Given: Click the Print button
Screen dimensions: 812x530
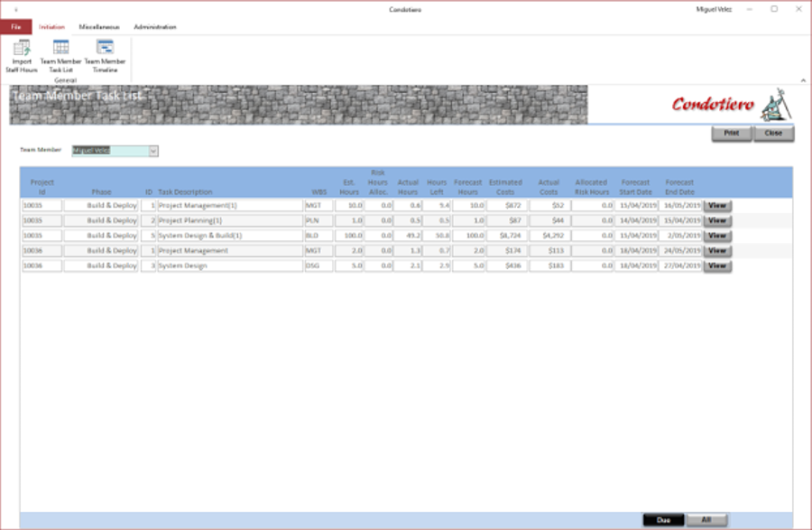Looking at the screenshot, I should [731, 133].
